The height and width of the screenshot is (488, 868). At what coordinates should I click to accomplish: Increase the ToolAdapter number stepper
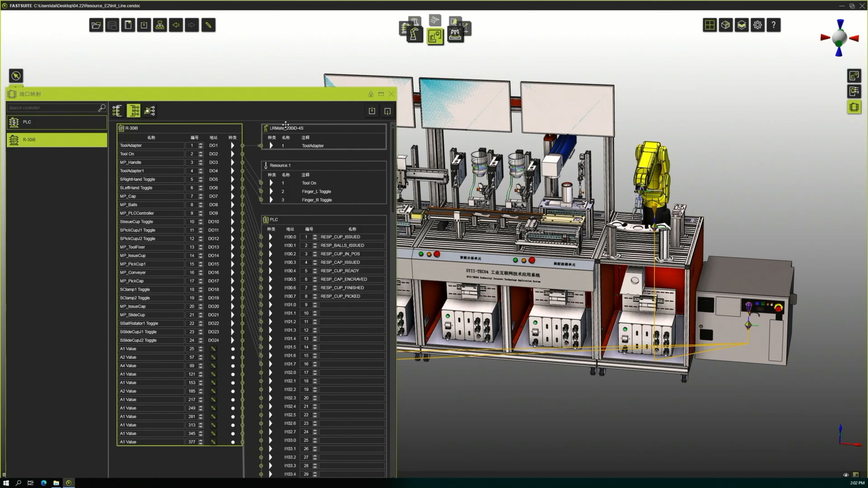(201, 144)
